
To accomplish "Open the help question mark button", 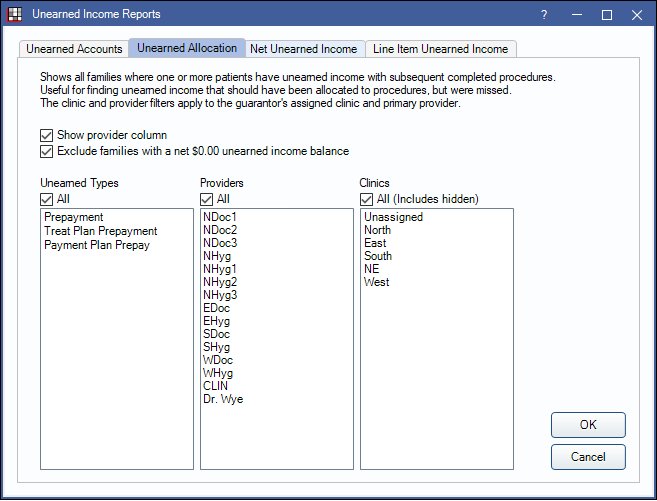I will point(544,15).
